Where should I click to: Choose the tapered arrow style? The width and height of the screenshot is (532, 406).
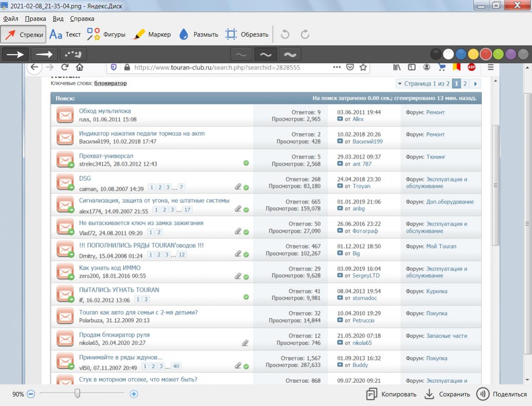[44, 54]
